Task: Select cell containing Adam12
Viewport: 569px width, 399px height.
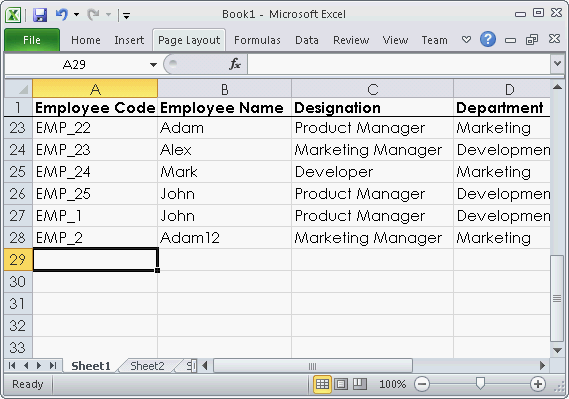Action: (x=224, y=238)
